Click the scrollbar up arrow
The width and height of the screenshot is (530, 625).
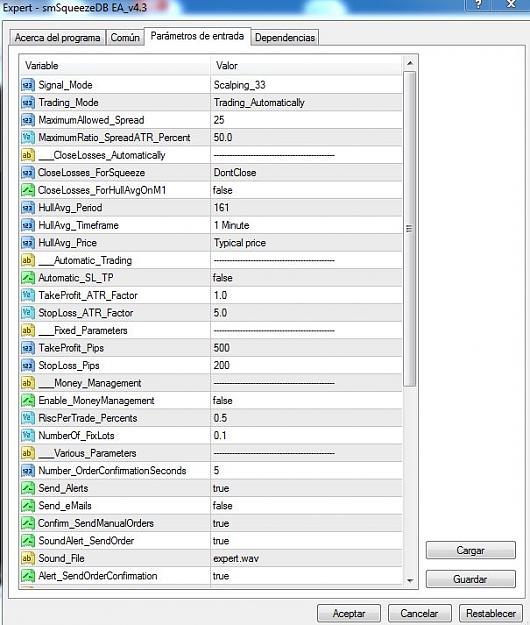[410, 63]
